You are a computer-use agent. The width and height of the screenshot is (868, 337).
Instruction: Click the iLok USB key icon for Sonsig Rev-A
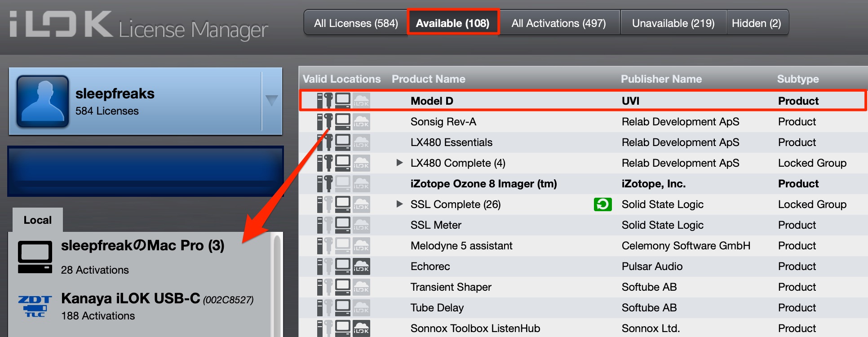(328, 121)
